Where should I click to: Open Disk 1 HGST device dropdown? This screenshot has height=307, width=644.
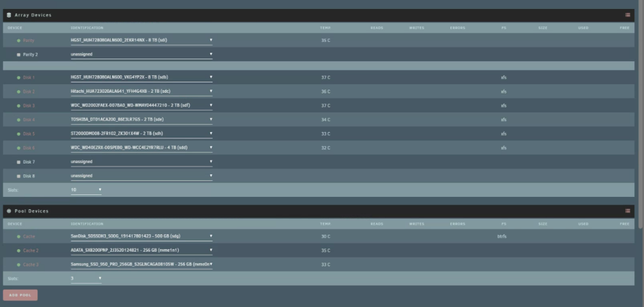[x=142, y=77]
